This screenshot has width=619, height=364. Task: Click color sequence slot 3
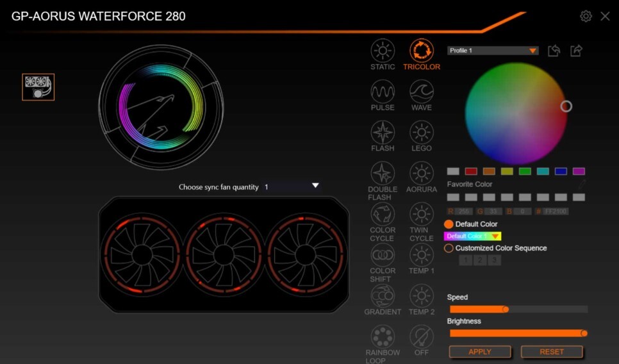click(494, 260)
